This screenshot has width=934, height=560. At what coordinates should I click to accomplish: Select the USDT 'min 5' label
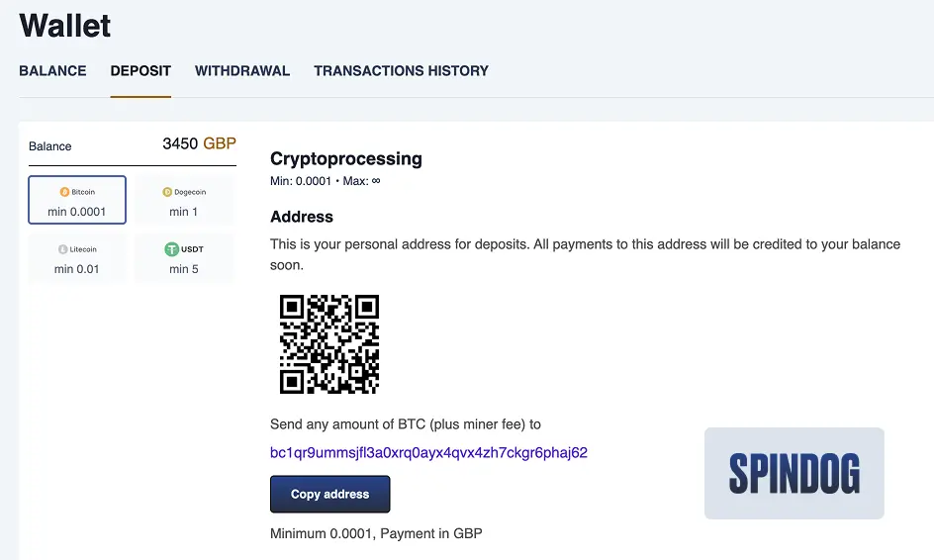click(184, 269)
